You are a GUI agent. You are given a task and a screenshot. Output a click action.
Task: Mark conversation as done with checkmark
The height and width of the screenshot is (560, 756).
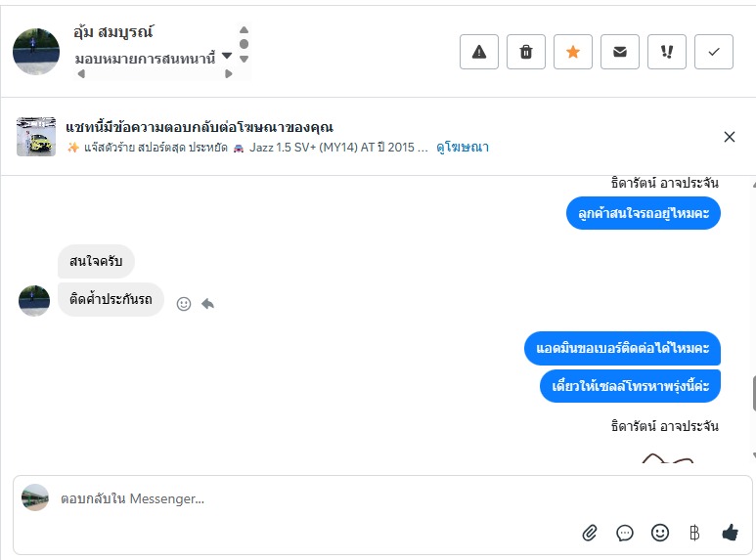pyautogui.click(x=714, y=53)
